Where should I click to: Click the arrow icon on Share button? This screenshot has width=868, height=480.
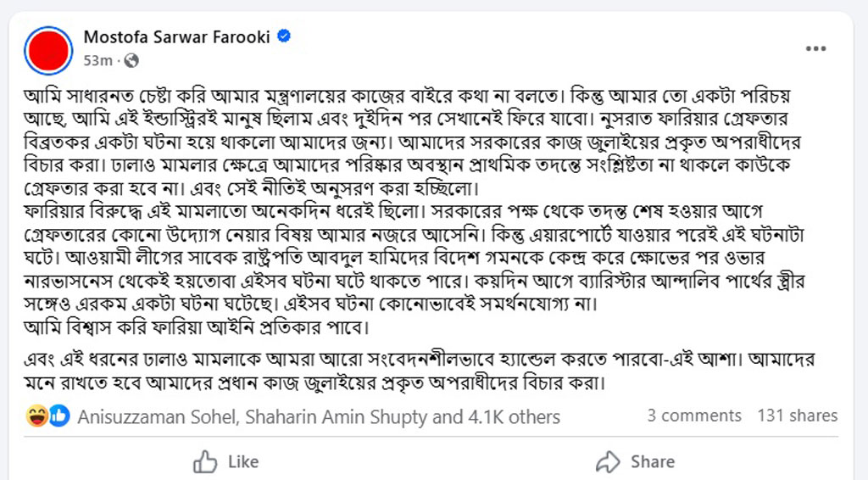(x=609, y=461)
